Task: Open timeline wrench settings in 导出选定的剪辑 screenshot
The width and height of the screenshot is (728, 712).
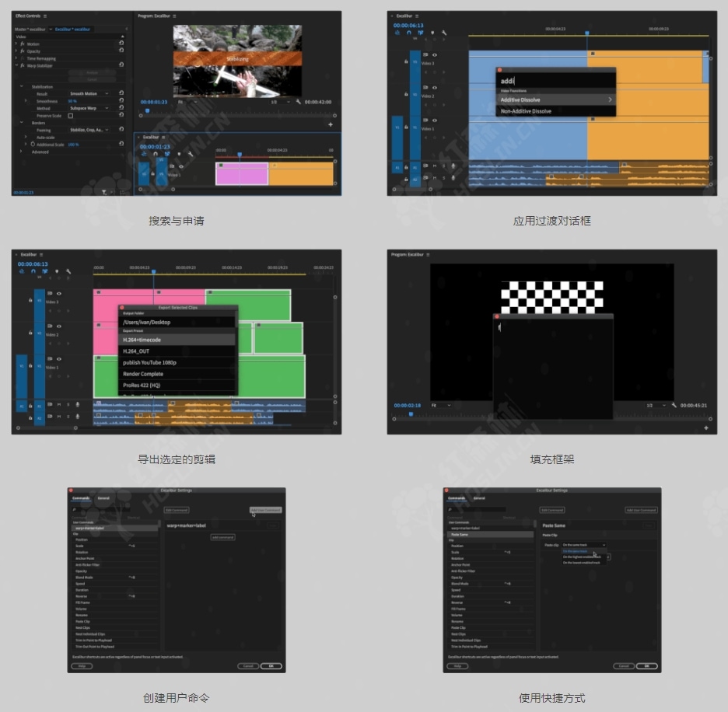Action: pos(68,271)
